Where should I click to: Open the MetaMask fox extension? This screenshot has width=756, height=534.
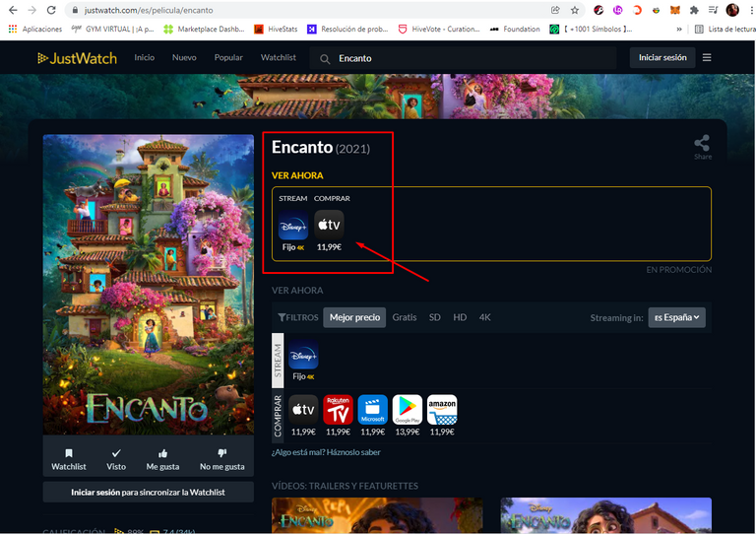tap(675, 10)
